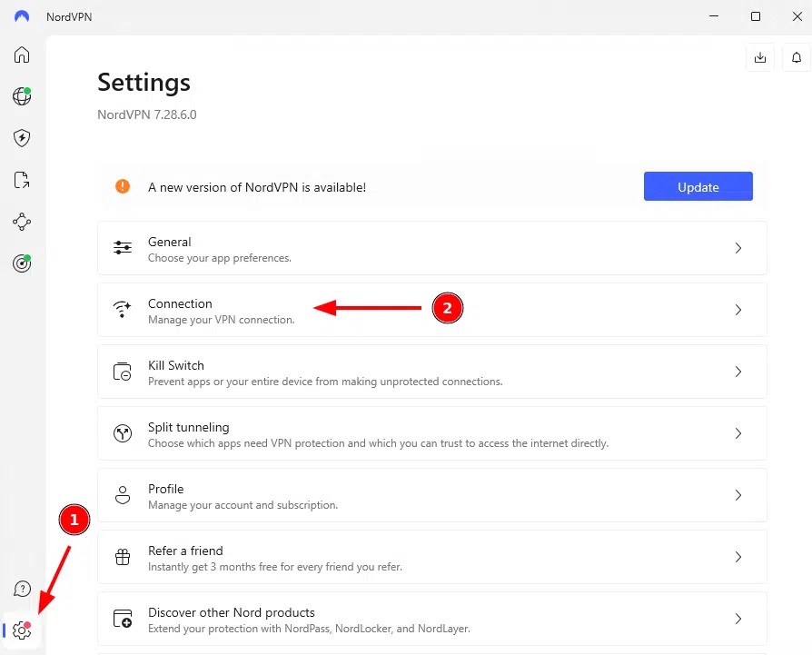The height and width of the screenshot is (655, 812).
Task: Open the Home icon in sidebar
Action: [22, 55]
